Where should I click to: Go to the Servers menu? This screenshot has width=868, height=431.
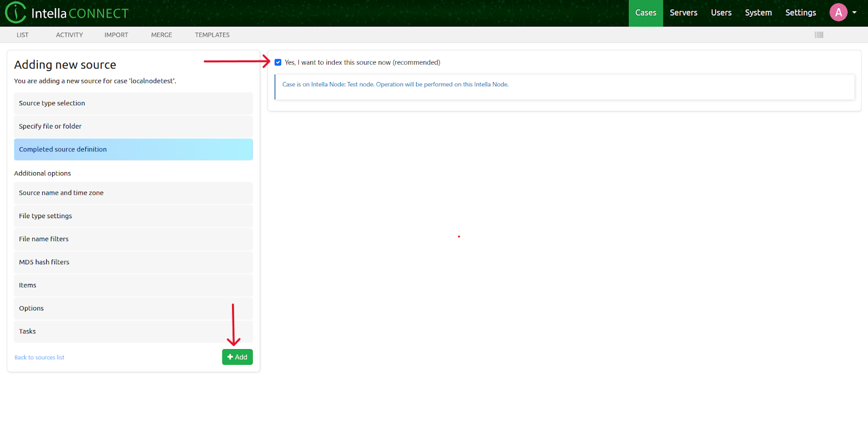point(683,12)
